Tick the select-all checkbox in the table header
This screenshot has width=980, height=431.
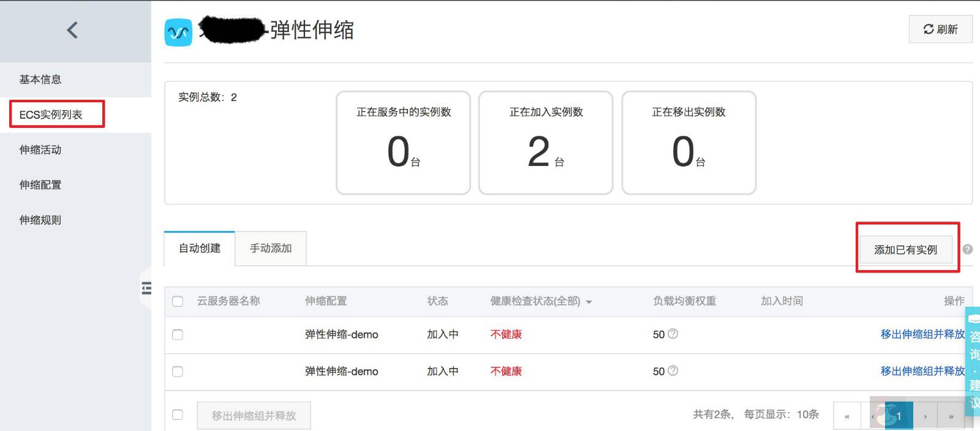pos(178,301)
